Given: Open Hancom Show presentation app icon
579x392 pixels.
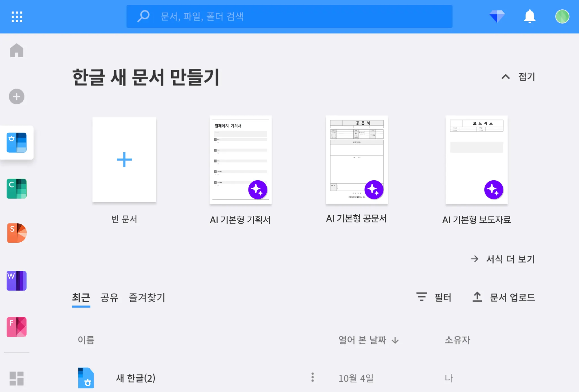Looking at the screenshot, I should (17, 233).
